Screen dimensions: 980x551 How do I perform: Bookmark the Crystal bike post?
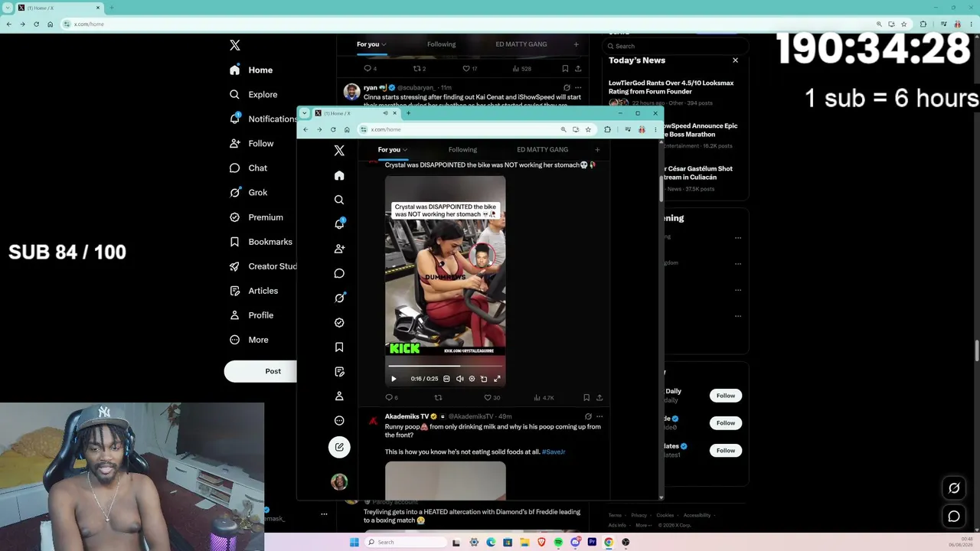click(x=586, y=398)
